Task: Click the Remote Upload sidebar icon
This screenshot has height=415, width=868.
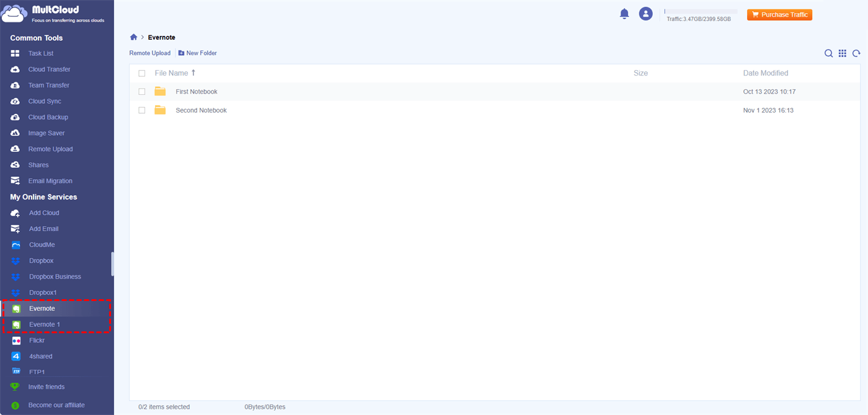Action: click(15, 149)
